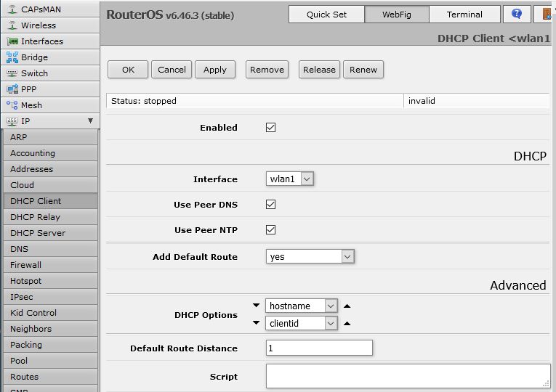Open DHCP Relay submenu item
This screenshot has height=392, width=556.
tap(51, 217)
